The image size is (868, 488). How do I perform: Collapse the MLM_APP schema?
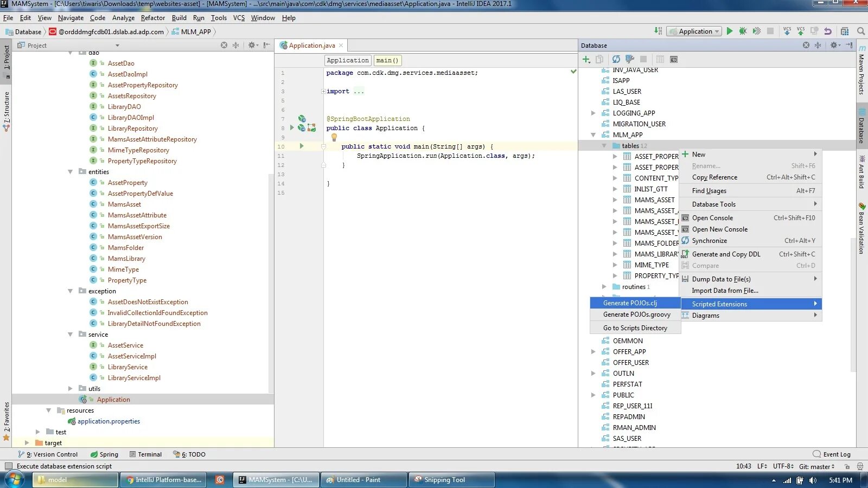point(593,135)
